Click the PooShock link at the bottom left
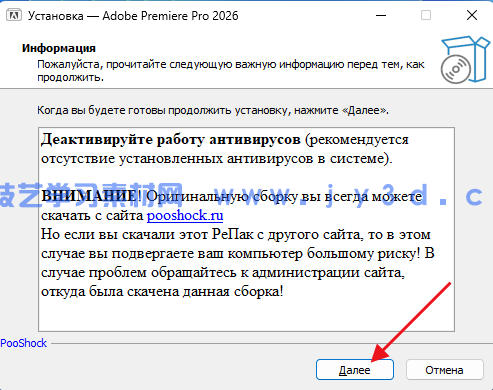Image resolution: width=493 pixels, height=390 pixels. click(24, 343)
